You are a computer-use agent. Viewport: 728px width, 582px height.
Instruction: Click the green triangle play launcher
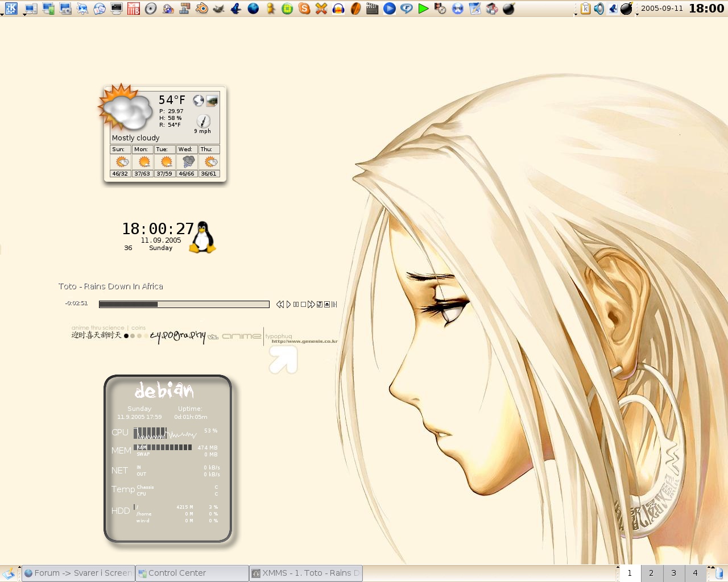click(424, 9)
